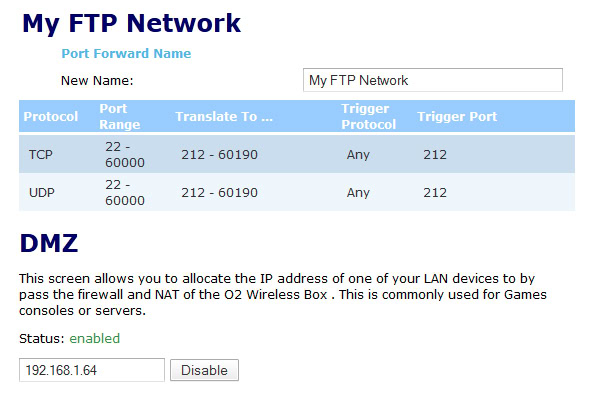This screenshot has height=400, width=600.
Task: Click the TCP row's trigger port 212
Action: click(435, 155)
